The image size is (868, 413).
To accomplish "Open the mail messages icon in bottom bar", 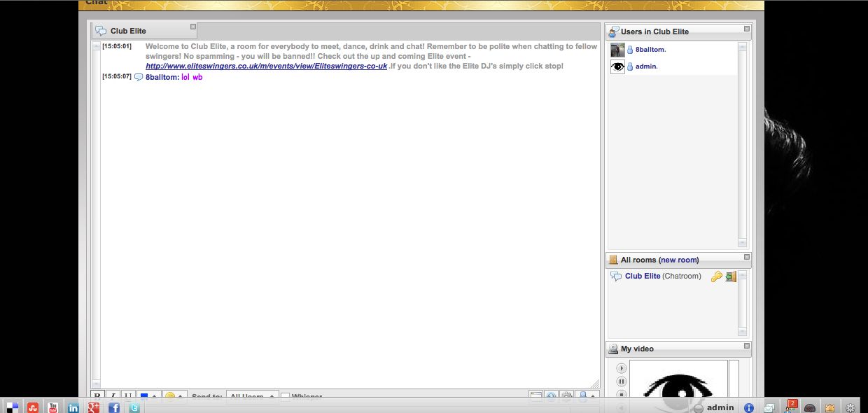I will (x=769, y=407).
